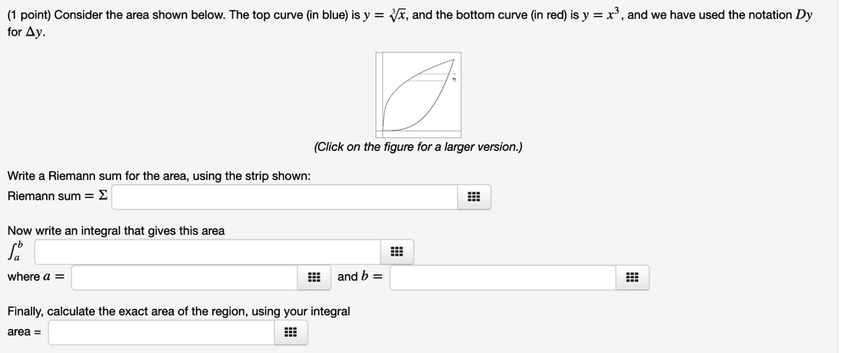
Task: Focus the area answer input box
Action: (x=162, y=332)
